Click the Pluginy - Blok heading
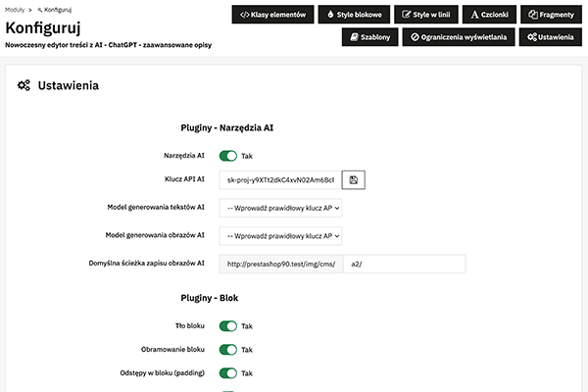Viewport: 588px width, 392px height. coord(210,298)
